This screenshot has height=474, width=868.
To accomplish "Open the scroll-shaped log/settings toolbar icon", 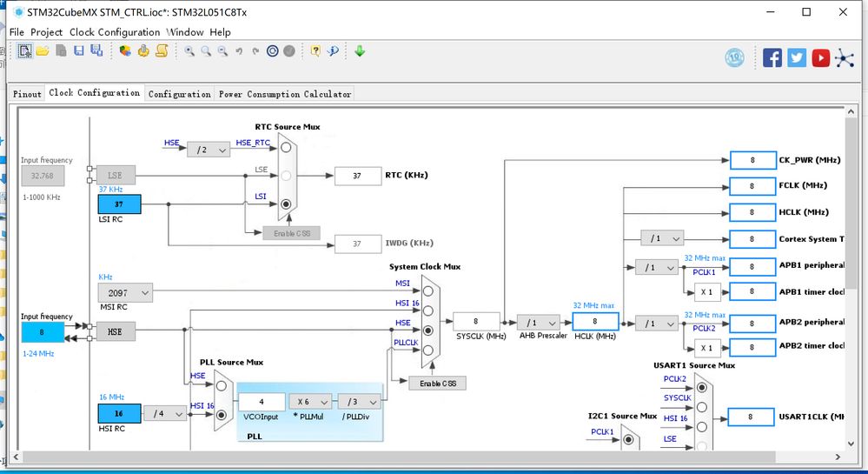I will point(162,51).
